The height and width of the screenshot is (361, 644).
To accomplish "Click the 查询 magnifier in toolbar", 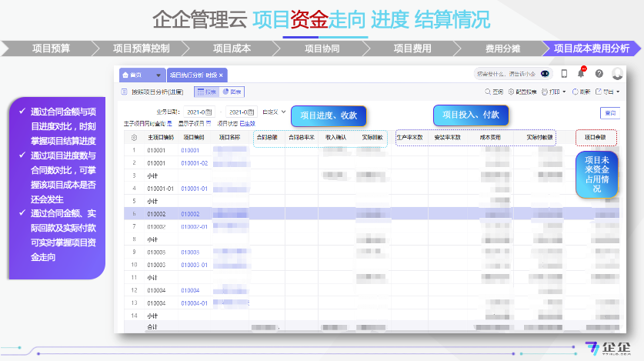I will (492, 92).
